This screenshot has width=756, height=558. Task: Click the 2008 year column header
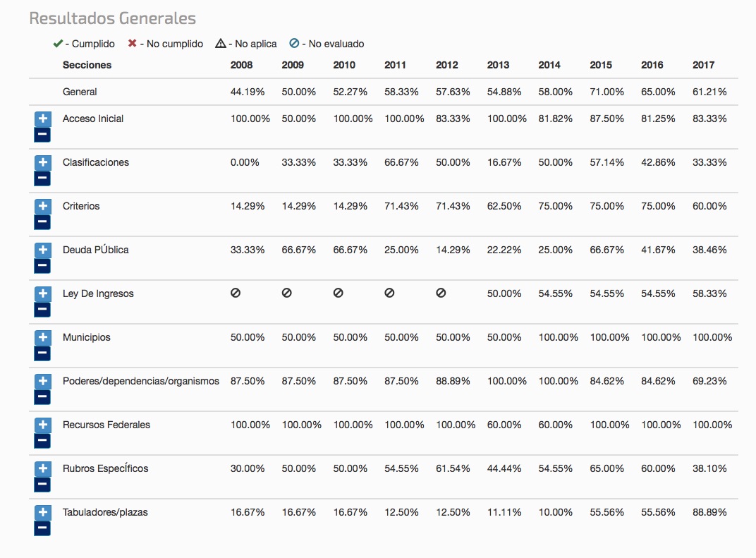pyautogui.click(x=241, y=65)
